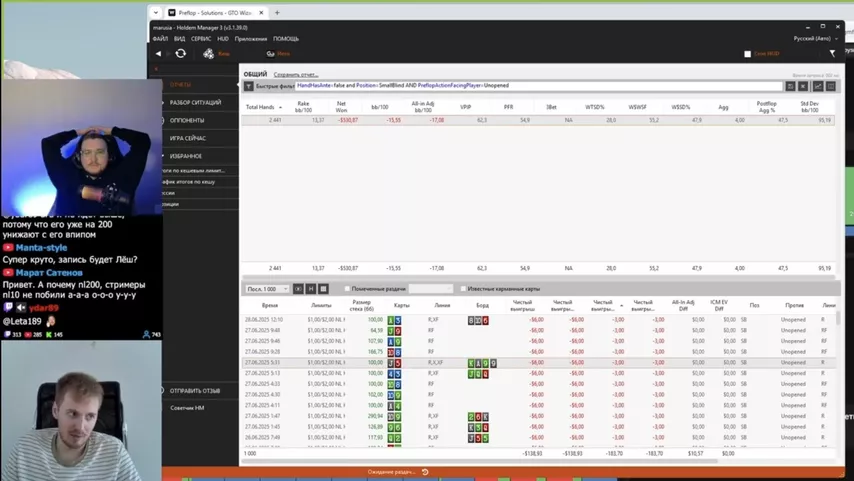The height and width of the screenshot is (481, 854).
Task: Open the Посл. 1 000 hands dropdown
Action: pyautogui.click(x=267, y=289)
